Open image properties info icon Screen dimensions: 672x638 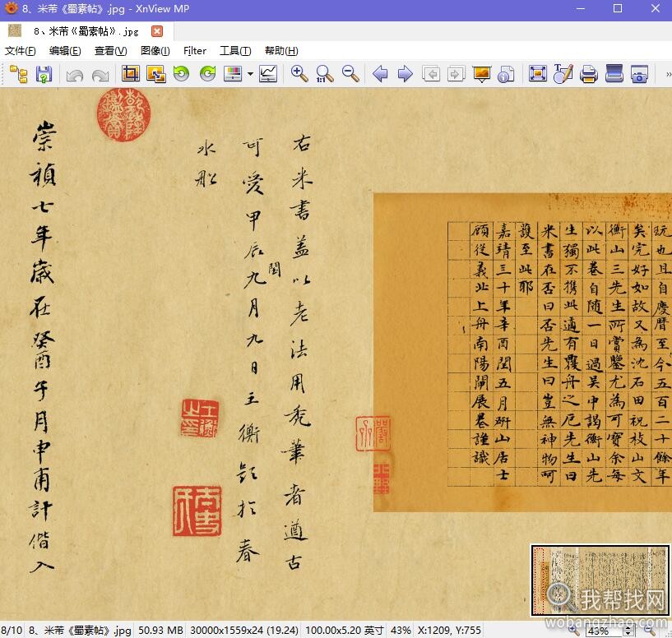pyautogui.click(x=506, y=75)
